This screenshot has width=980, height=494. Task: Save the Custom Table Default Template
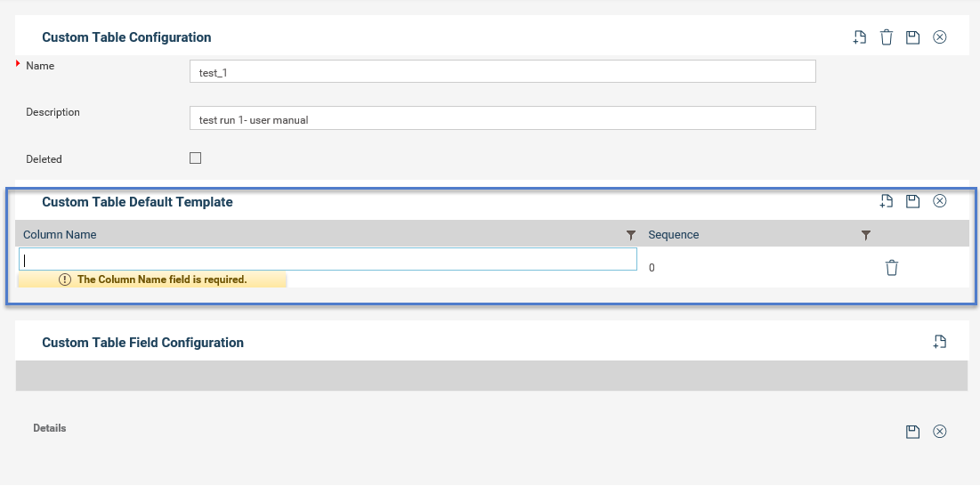point(912,201)
